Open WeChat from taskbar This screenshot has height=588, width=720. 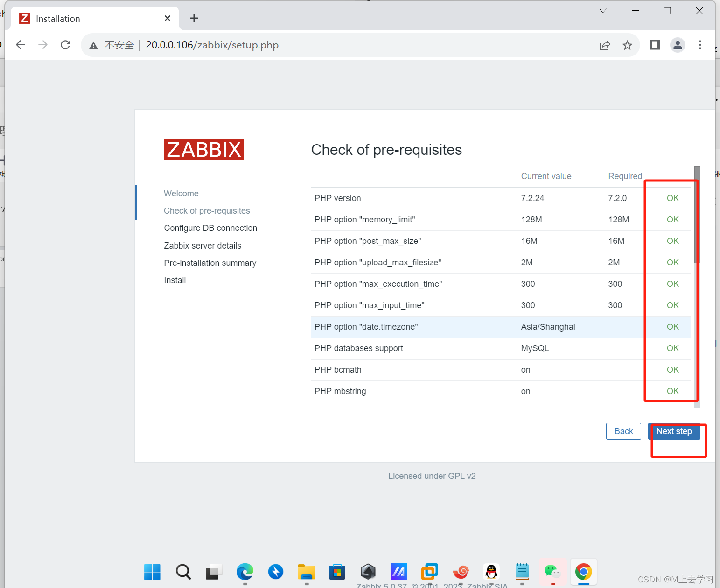(x=553, y=572)
